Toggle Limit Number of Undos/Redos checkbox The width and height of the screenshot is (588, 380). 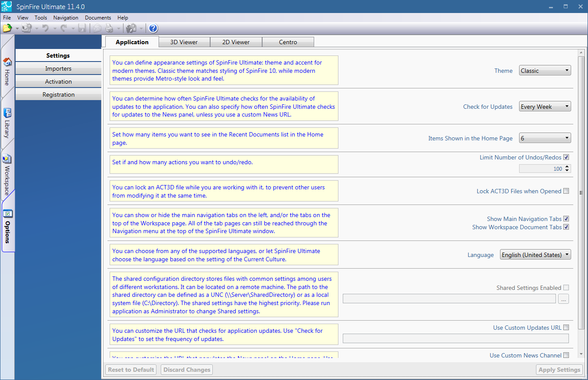[x=566, y=157]
